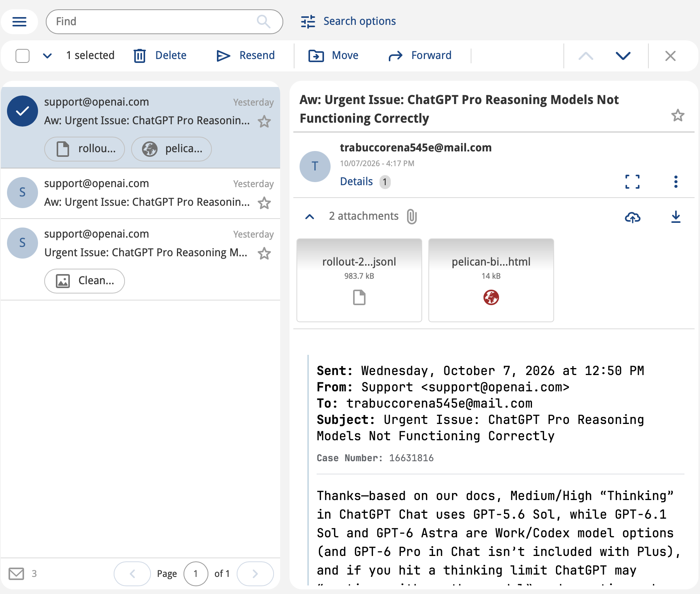The height and width of the screenshot is (594, 700).
Task: Go to next message with down chevron
Action: (623, 56)
